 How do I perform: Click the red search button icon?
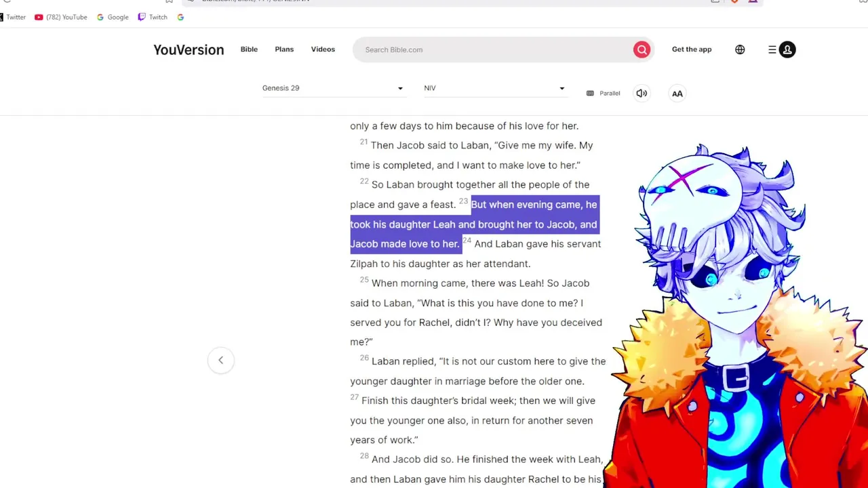(642, 49)
